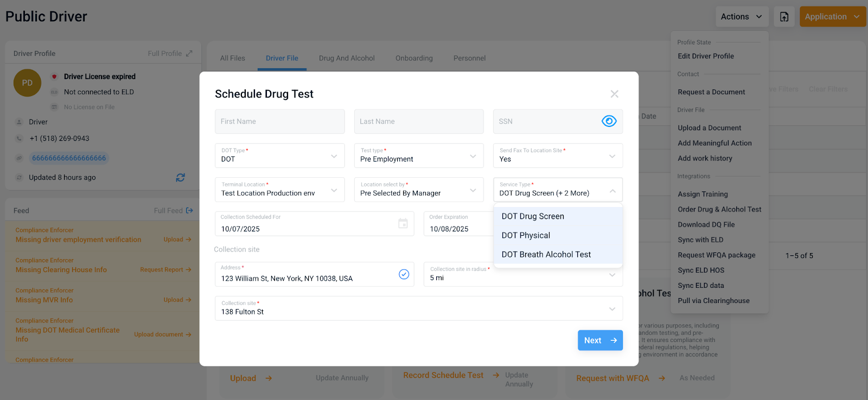This screenshot has height=400, width=868.
Task: Collapse the Service Type dropdown
Action: pyautogui.click(x=558, y=190)
